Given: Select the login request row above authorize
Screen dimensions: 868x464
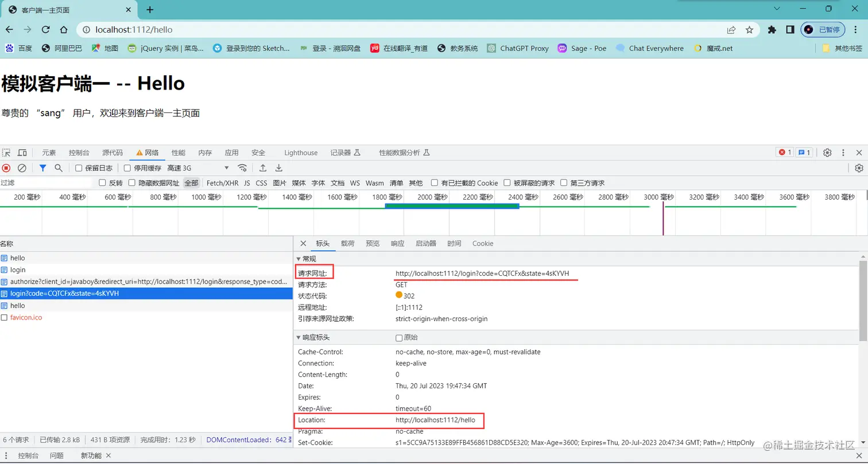Looking at the screenshot, I should pyautogui.click(x=146, y=270).
